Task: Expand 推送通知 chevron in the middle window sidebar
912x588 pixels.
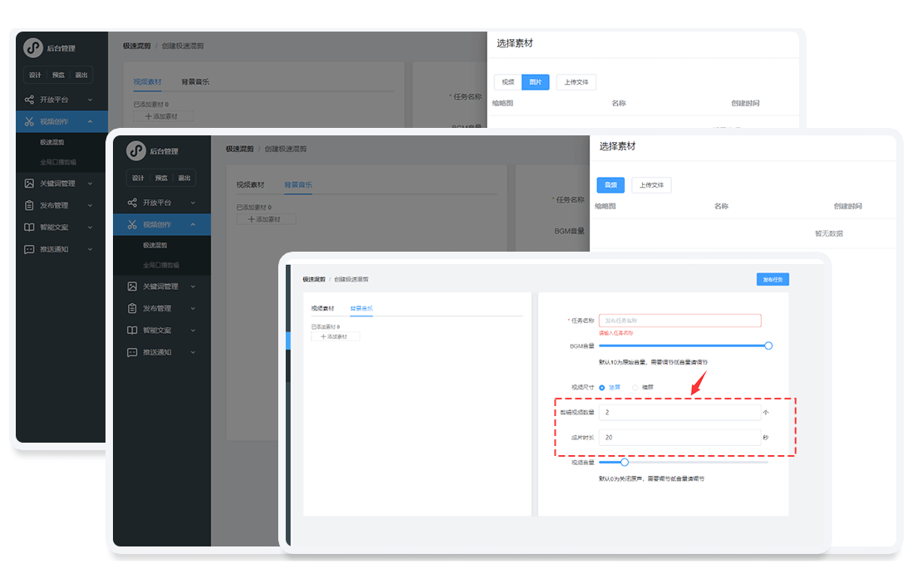Action: pos(193,352)
